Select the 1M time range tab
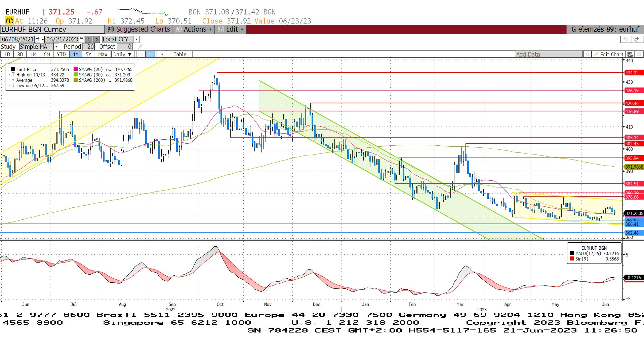Image resolution: width=644 pixels, height=349 pixels. tap(33, 54)
